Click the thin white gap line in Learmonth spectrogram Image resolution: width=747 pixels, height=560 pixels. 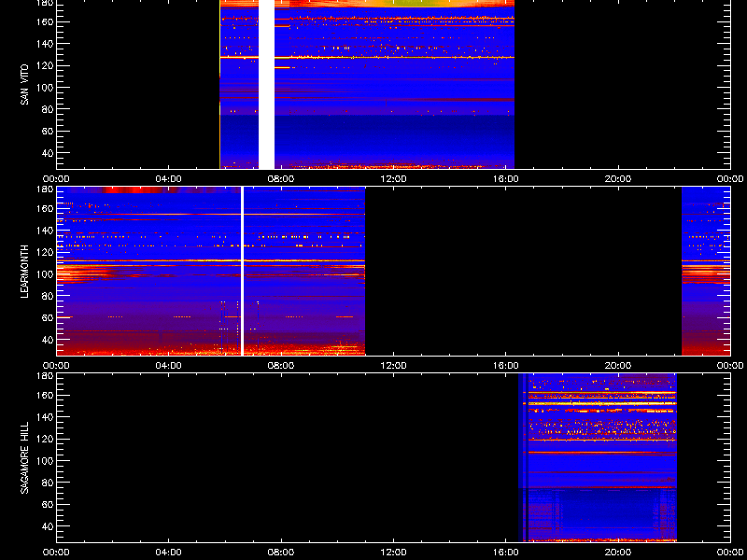[243, 271]
